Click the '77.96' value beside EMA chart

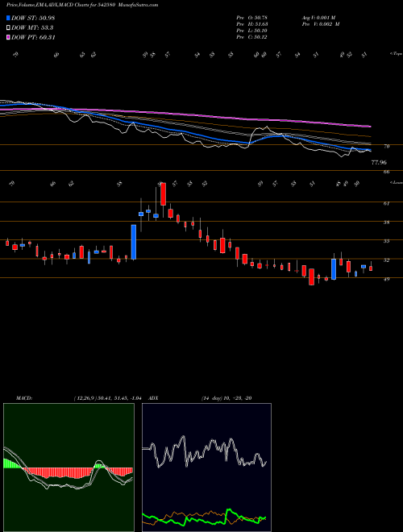pyautogui.click(x=379, y=163)
